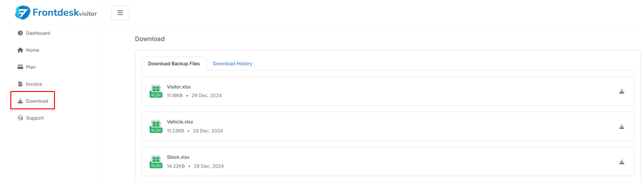Click the Frontdesk visitor logo
This screenshot has height=191, width=644.
pos(56,13)
